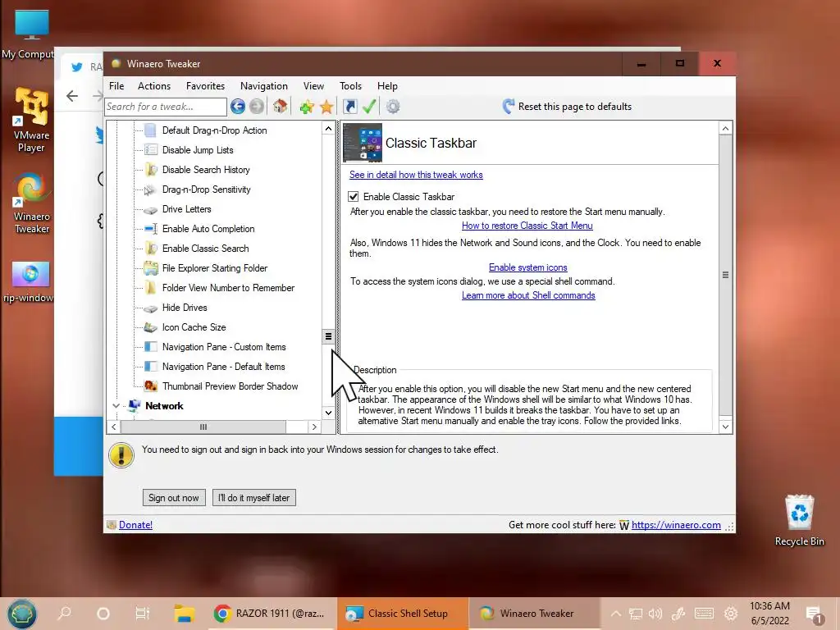Open settings gear icon in toolbar
The width and height of the screenshot is (840, 630).
click(393, 107)
